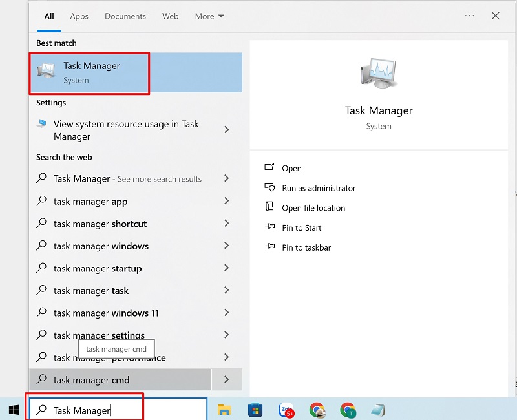
Task: Click the Windows Start button
Action: click(x=13, y=410)
